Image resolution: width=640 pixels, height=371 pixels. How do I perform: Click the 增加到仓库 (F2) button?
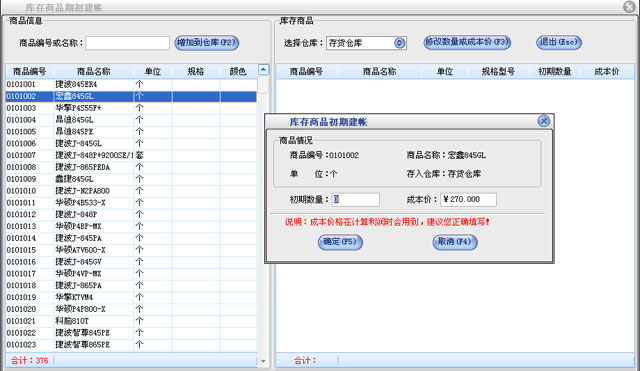(207, 42)
